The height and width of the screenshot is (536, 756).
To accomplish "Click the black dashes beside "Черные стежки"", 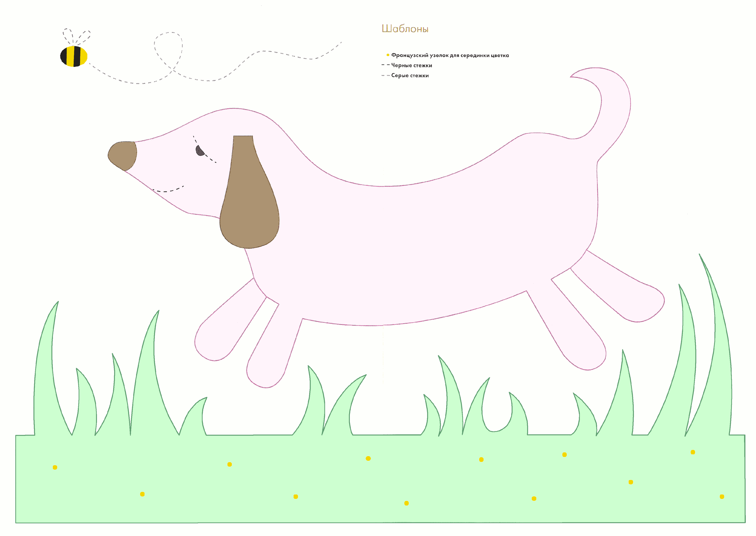I will [386, 65].
